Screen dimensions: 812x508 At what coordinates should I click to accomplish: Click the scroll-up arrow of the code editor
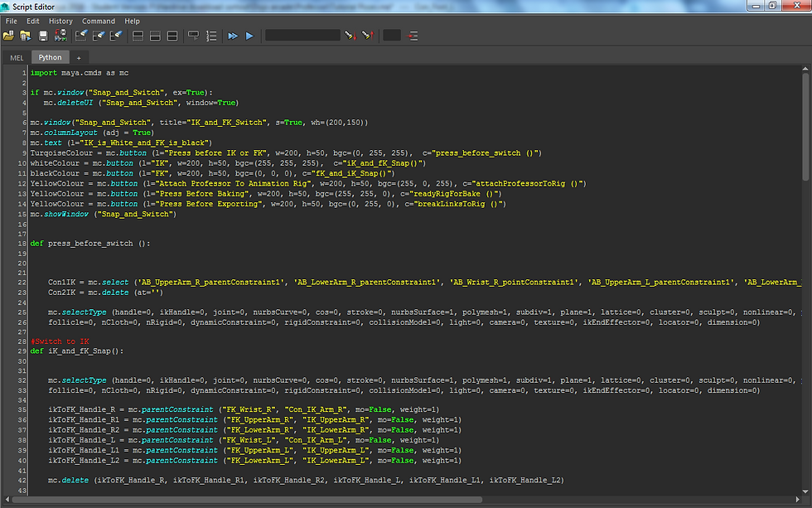point(805,68)
